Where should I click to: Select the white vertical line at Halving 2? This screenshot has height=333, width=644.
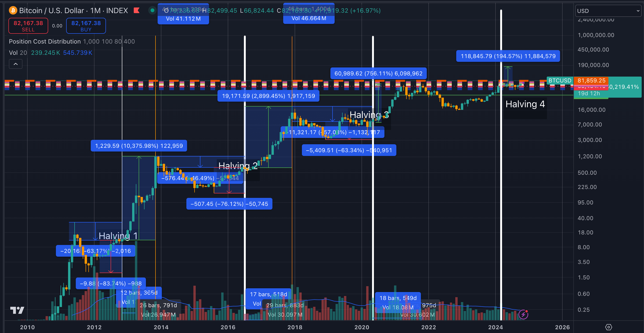(x=245, y=178)
